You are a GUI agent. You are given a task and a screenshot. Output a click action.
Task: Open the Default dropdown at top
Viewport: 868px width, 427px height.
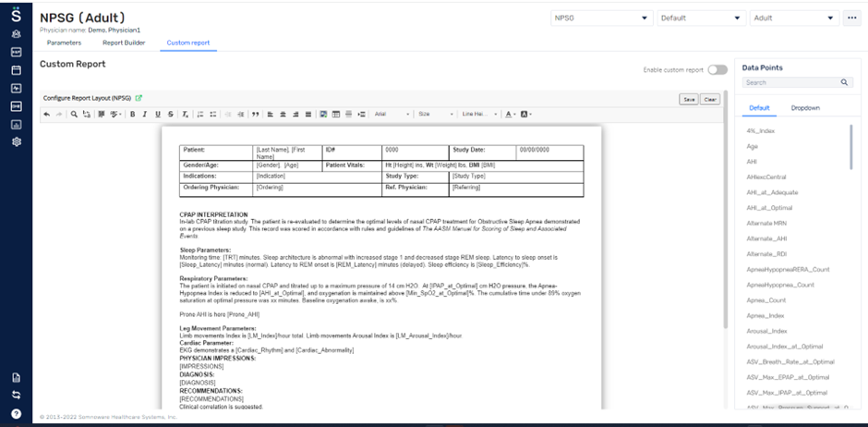(x=702, y=18)
